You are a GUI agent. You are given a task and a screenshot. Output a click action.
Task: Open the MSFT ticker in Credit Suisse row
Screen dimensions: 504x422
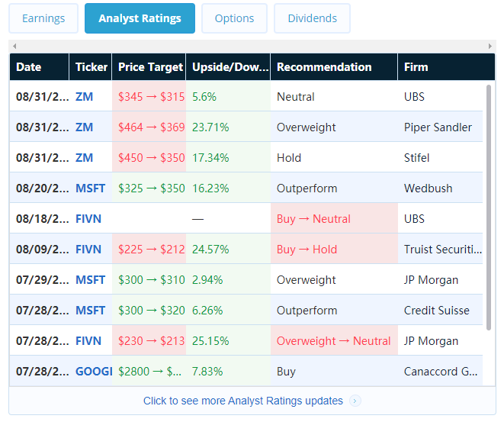(91, 311)
